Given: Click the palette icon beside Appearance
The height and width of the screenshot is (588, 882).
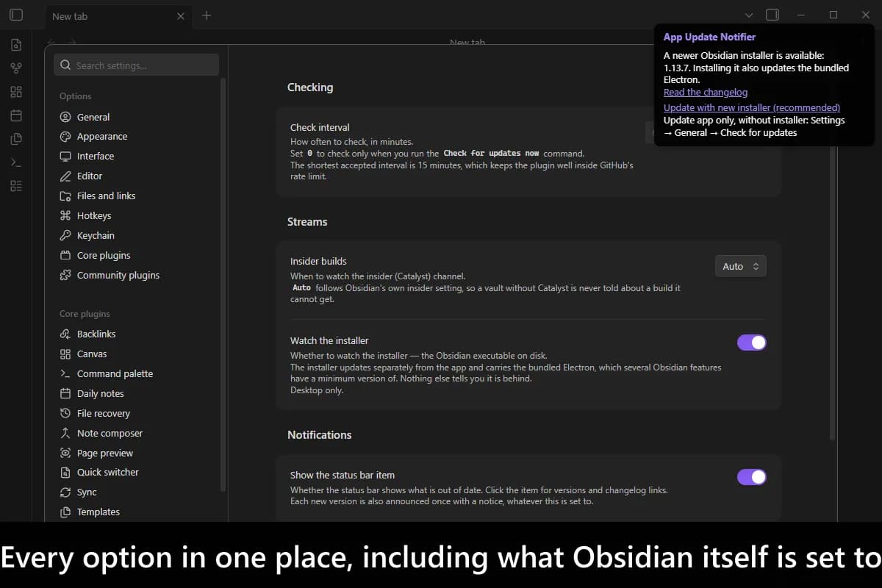Looking at the screenshot, I should (65, 137).
